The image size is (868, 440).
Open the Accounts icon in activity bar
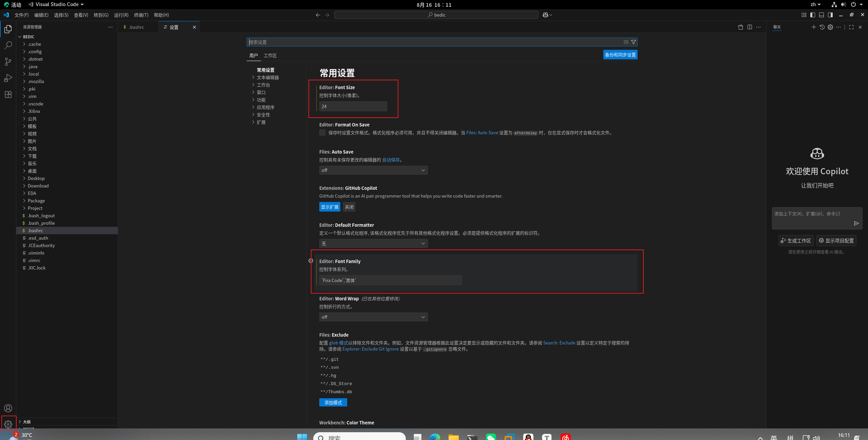(8, 408)
